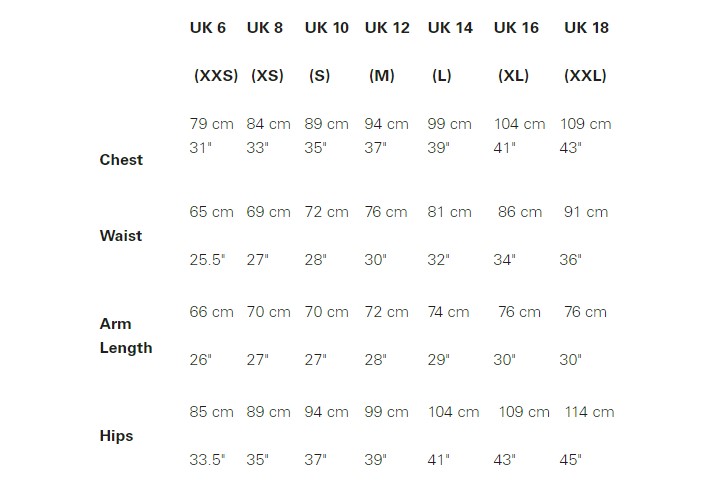Select the UK 14 column header
Viewport: 725px width, 496px height.
pyautogui.click(x=450, y=28)
